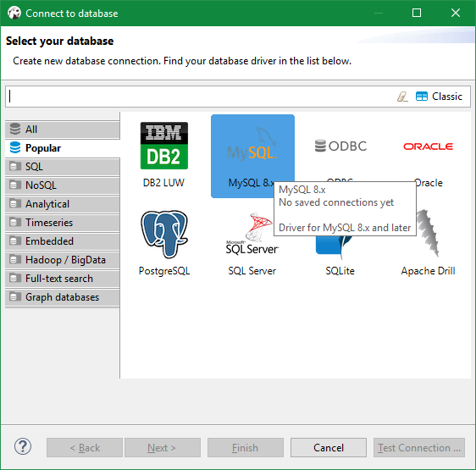Image resolution: width=476 pixels, height=470 pixels.
Task: Click the Next button
Action: coord(163,447)
